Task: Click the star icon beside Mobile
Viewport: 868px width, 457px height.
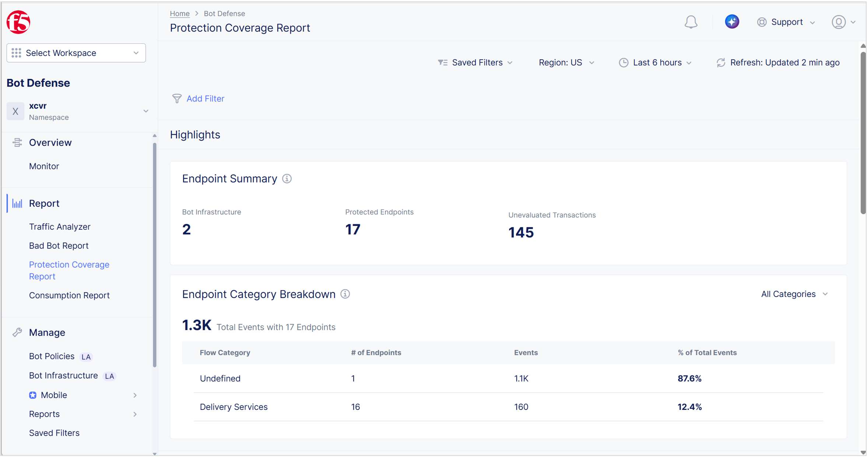Action: point(32,395)
